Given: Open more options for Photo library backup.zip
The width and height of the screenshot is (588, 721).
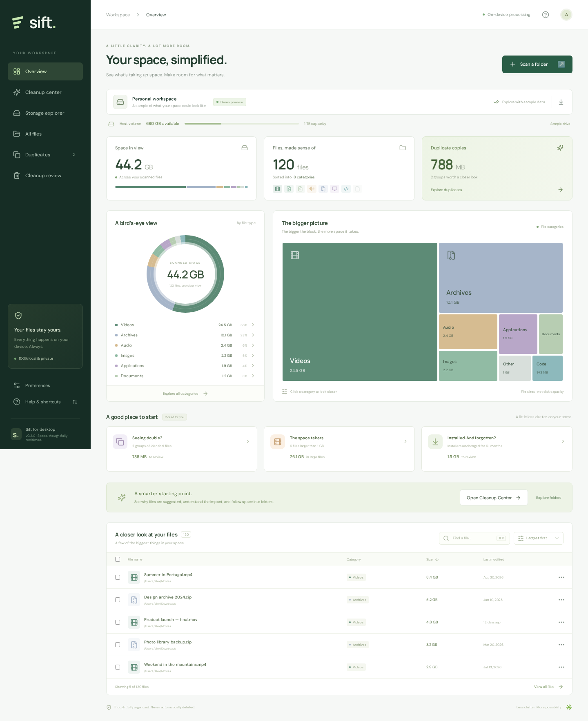Looking at the screenshot, I should (x=561, y=645).
